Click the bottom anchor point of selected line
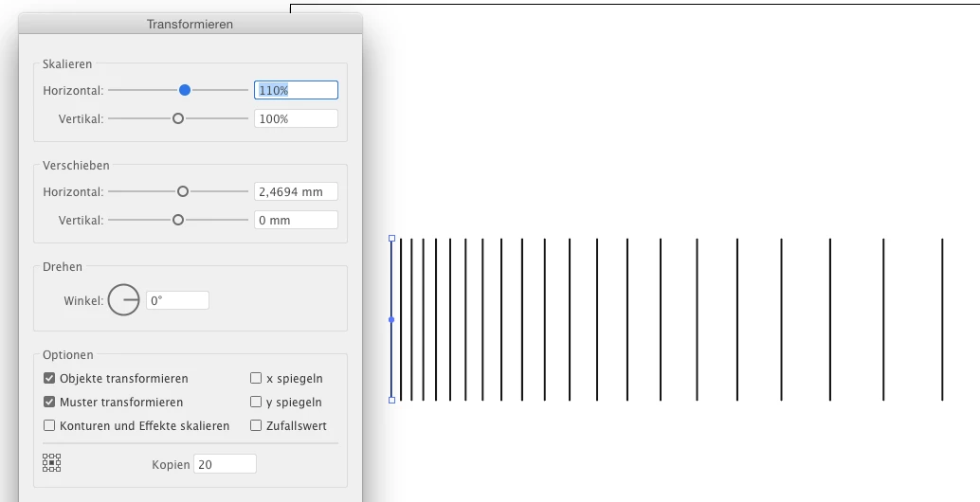The height and width of the screenshot is (502, 980). [391, 401]
